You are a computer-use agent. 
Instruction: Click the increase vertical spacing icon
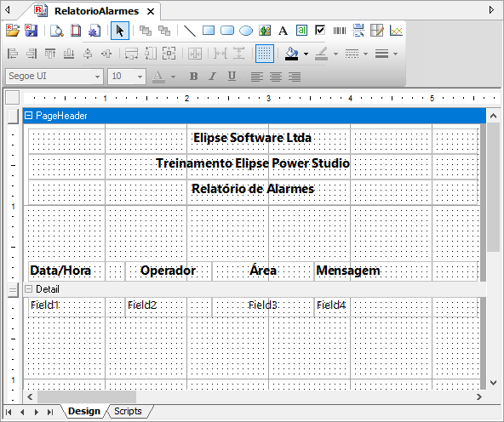click(x=239, y=54)
